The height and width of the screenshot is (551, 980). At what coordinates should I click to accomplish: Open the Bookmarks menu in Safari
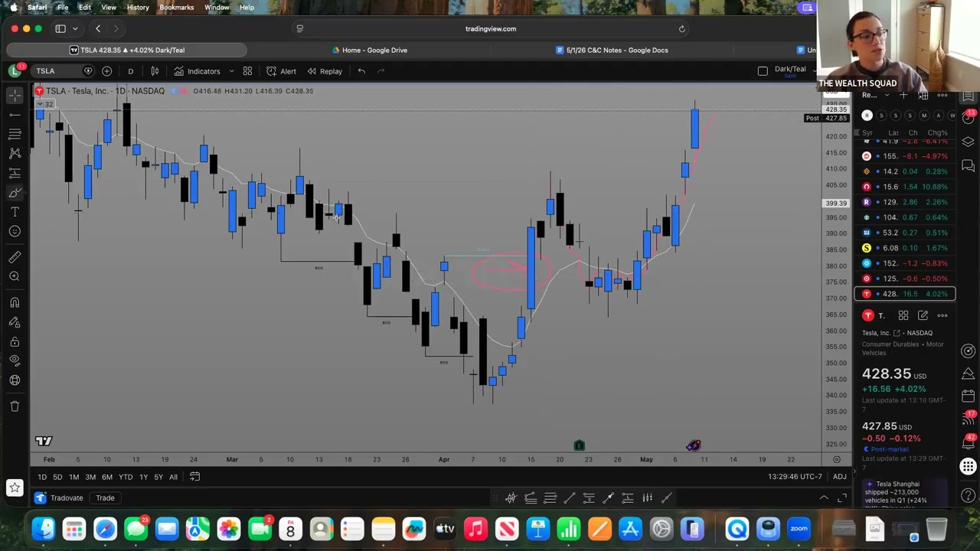(176, 8)
